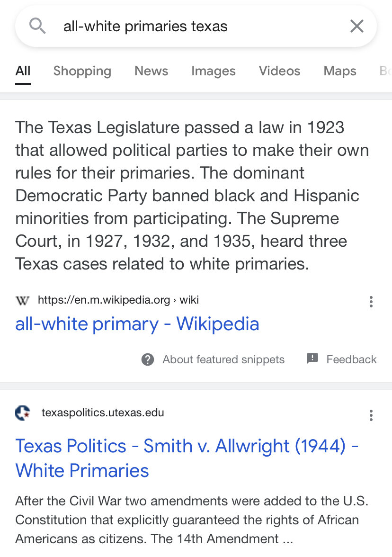This screenshot has height=557, width=392.
Task: Switch to the Shopping tab
Action: [x=82, y=71]
